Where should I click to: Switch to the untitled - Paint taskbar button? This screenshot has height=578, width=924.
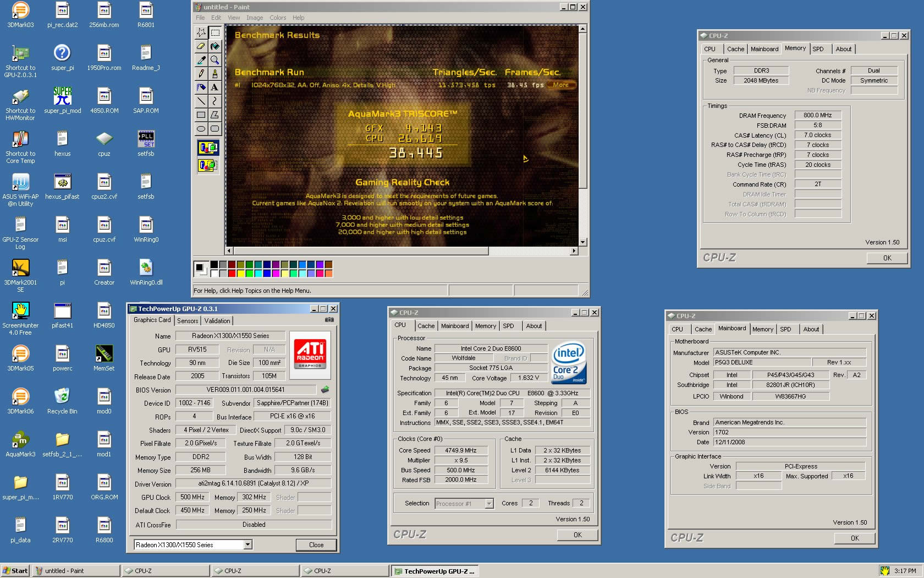pos(76,571)
